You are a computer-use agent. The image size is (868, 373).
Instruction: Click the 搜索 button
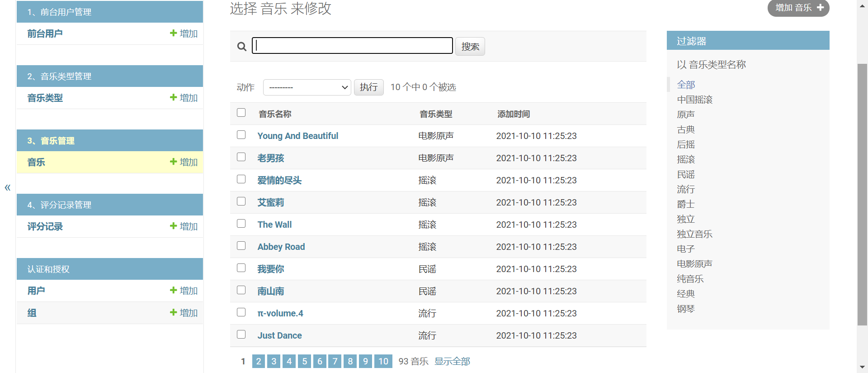[x=470, y=46]
